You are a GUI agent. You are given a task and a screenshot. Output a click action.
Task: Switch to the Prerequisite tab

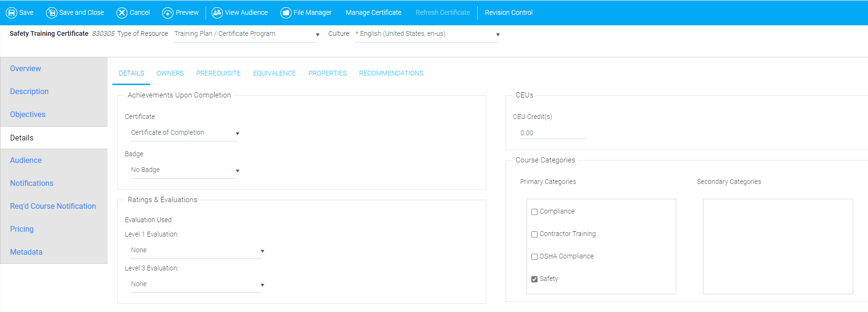[218, 73]
